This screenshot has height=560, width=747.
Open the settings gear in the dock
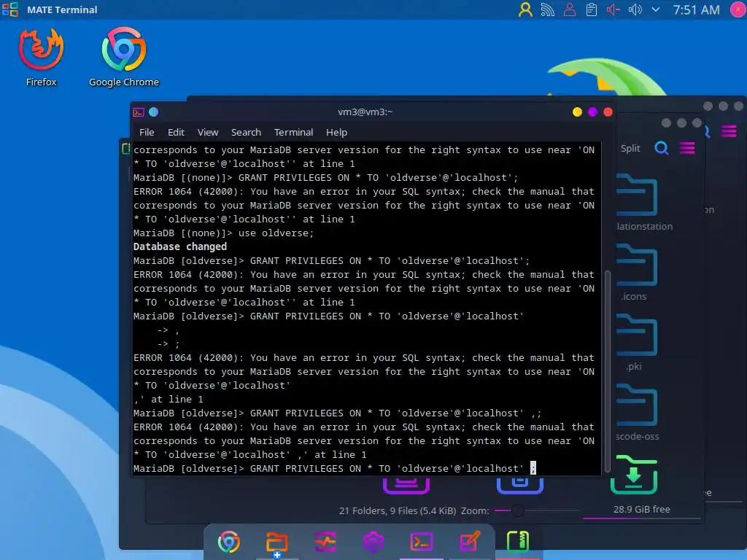coord(373,542)
